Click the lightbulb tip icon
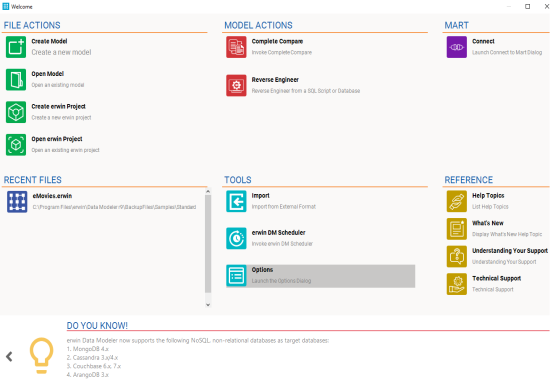 pos(41,355)
